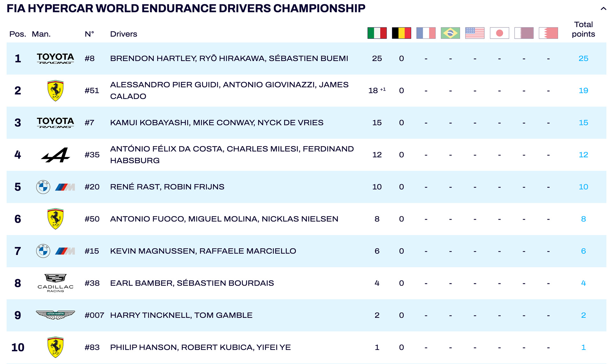Click the Qatar flag round column

tap(524, 33)
